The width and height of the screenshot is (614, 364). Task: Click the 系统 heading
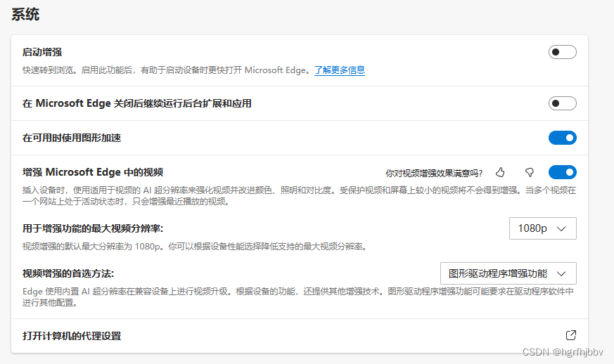[x=25, y=15]
